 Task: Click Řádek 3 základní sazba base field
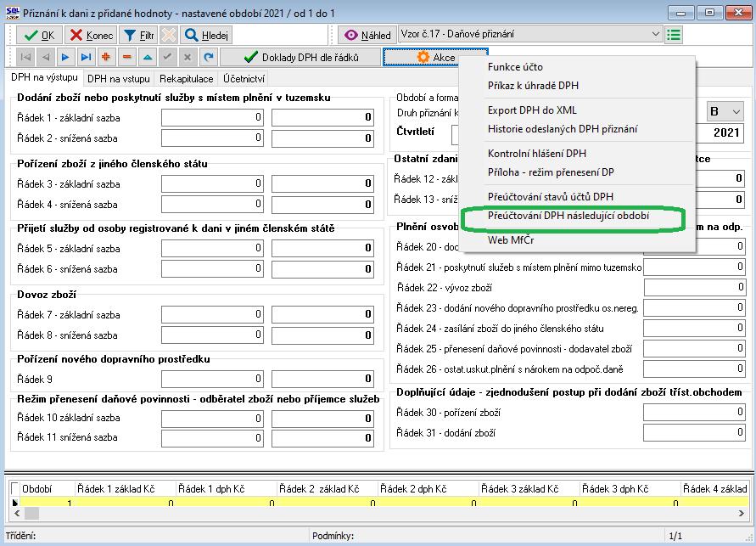(x=212, y=183)
